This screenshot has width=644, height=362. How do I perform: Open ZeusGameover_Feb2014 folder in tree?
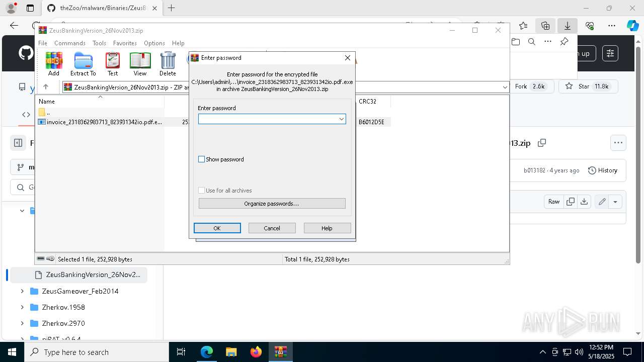[80, 291]
